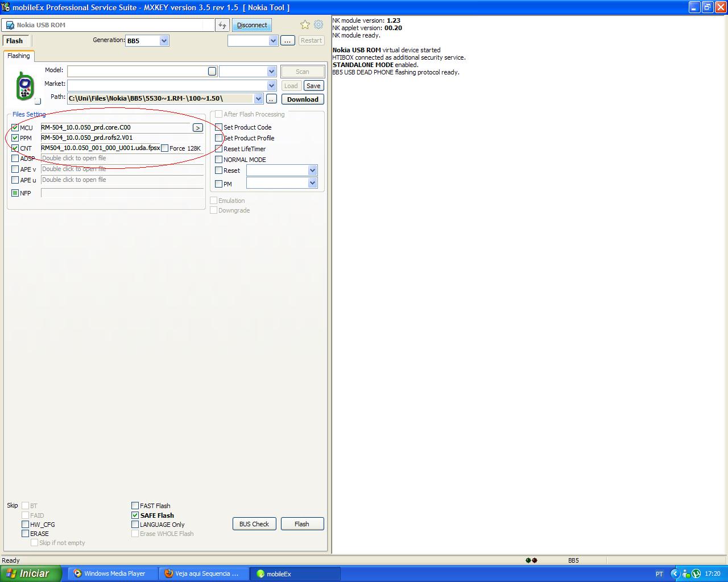Click the CNT file name uda.fpsx

coord(100,148)
